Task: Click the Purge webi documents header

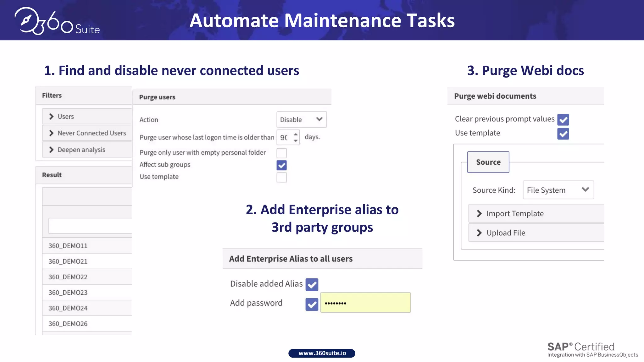Action: (x=526, y=96)
